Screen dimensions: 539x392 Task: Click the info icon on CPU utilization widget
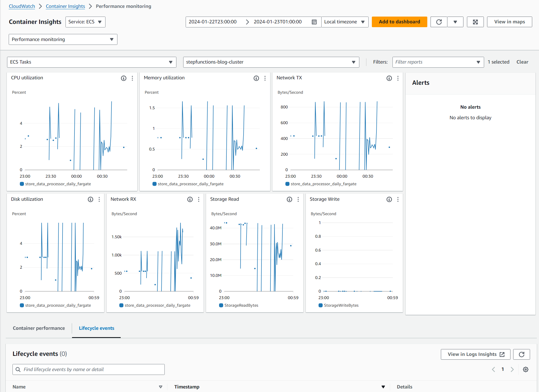click(x=124, y=78)
